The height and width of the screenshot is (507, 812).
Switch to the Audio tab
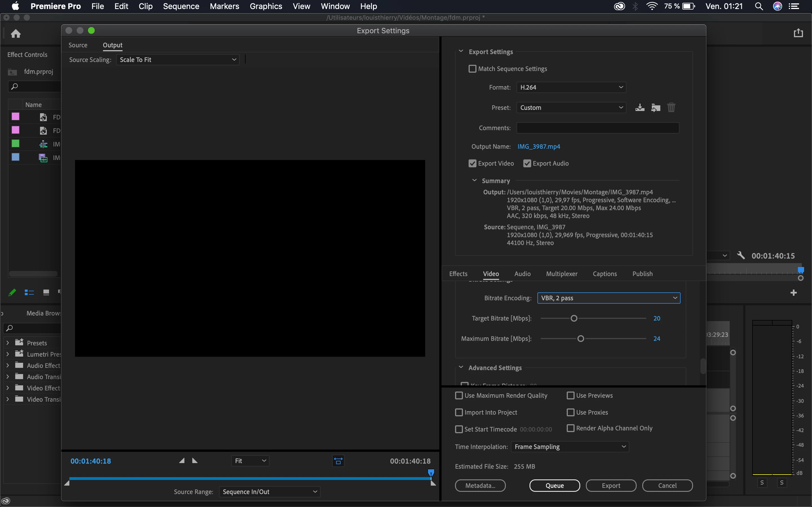pos(522,273)
